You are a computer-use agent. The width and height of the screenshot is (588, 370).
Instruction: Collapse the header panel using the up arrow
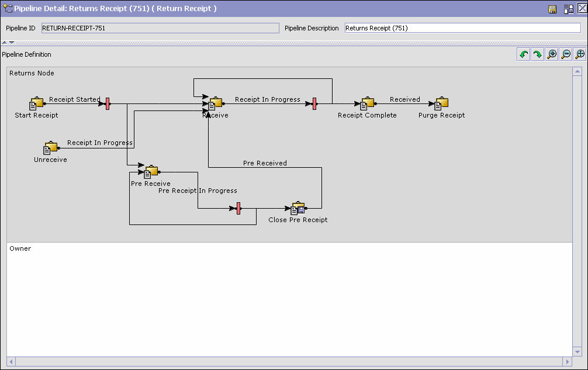(5, 43)
